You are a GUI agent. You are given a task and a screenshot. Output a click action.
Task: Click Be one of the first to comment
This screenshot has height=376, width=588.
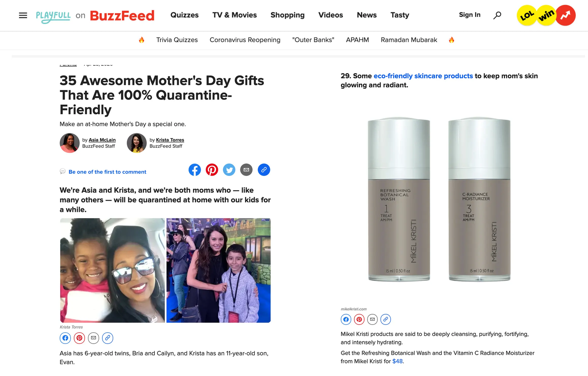[x=107, y=172]
